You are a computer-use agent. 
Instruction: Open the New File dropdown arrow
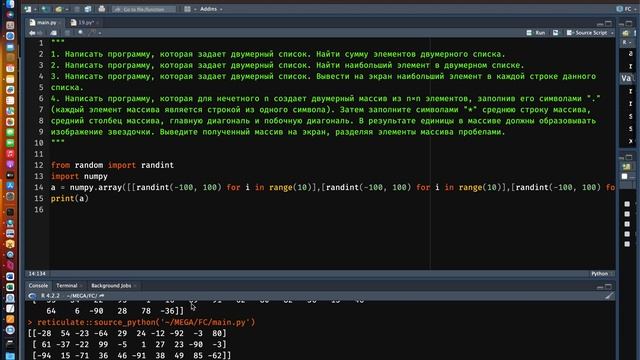pyautogui.click(x=35, y=9)
